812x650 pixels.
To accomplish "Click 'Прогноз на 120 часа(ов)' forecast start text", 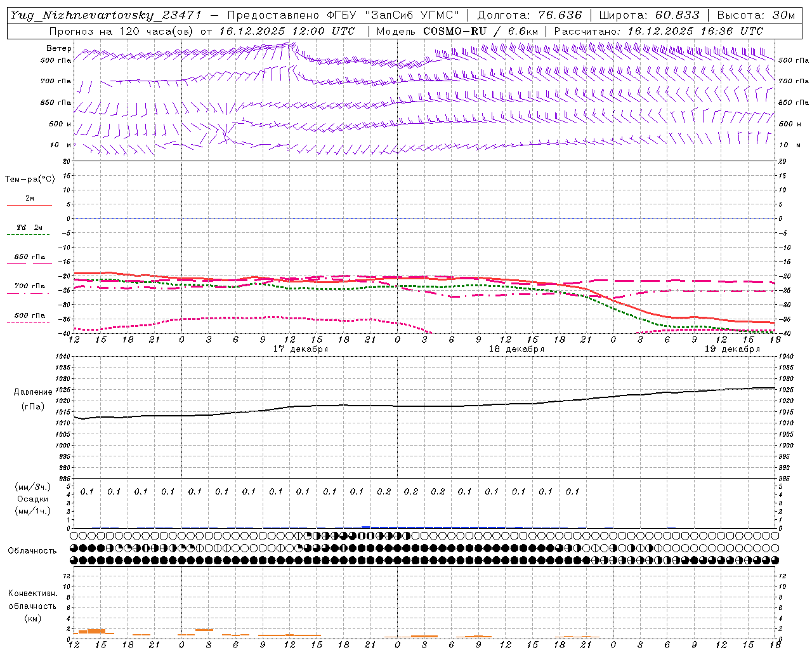I will click(122, 31).
